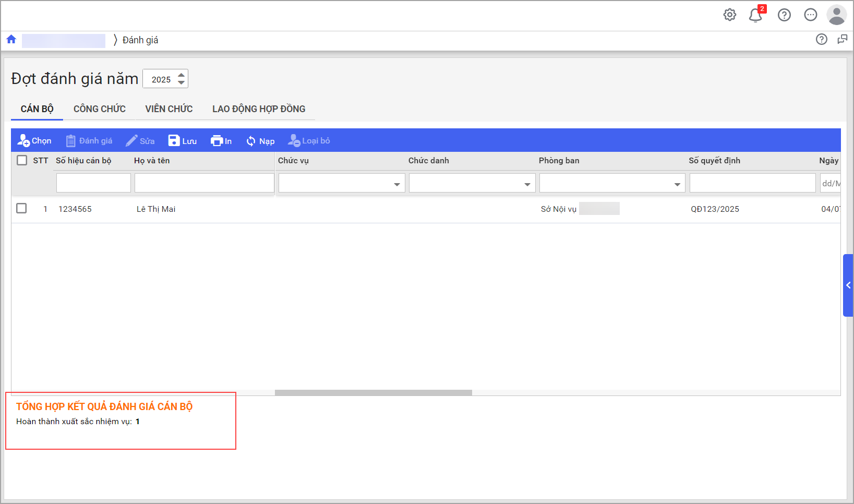Open the LAO ĐỘNG HỢP ĐỒNG tab
Screen dimensions: 854x504
click(x=259, y=109)
